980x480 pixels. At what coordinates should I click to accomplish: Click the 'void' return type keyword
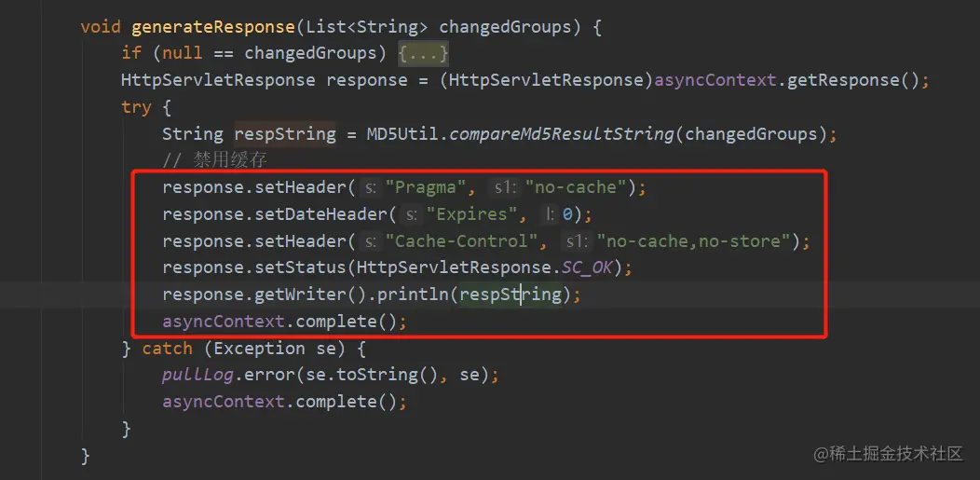(x=101, y=27)
